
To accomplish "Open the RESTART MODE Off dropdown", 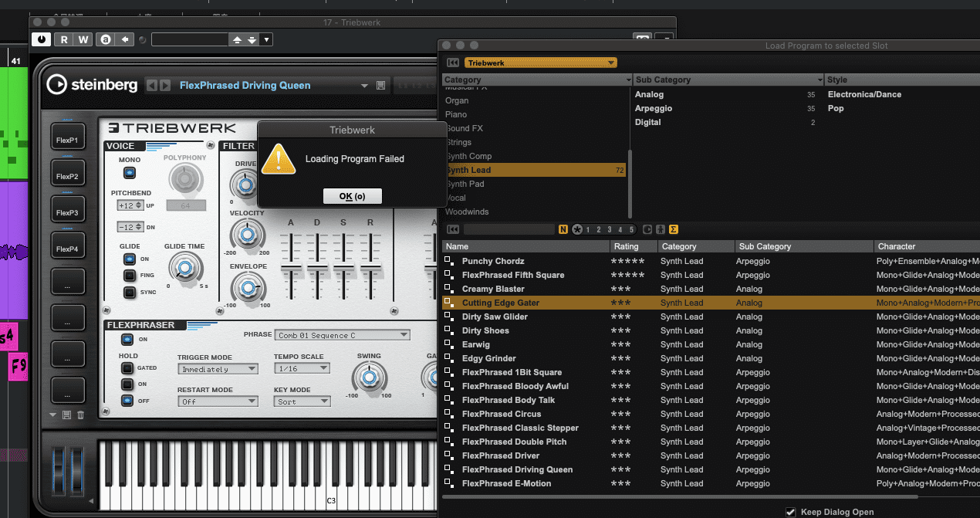I will coord(218,401).
